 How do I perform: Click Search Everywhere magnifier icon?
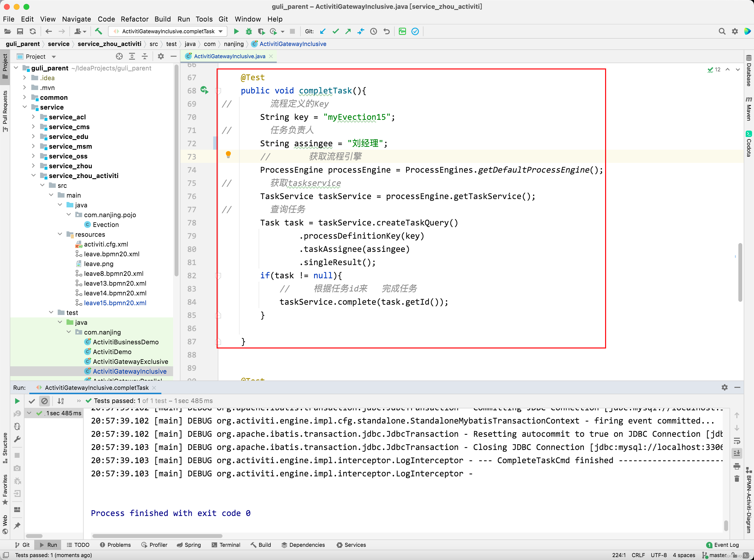(722, 32)
